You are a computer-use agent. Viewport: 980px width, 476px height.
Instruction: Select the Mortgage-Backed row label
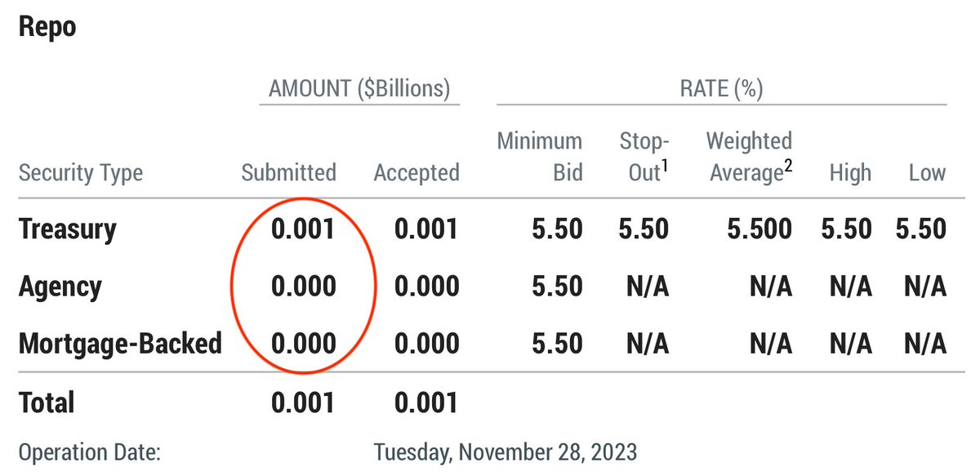(120, 344)
